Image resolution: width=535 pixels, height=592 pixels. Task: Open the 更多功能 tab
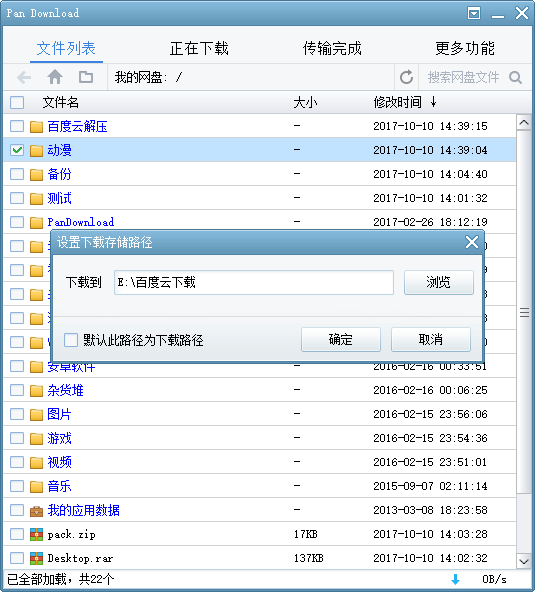coord(465,48)
